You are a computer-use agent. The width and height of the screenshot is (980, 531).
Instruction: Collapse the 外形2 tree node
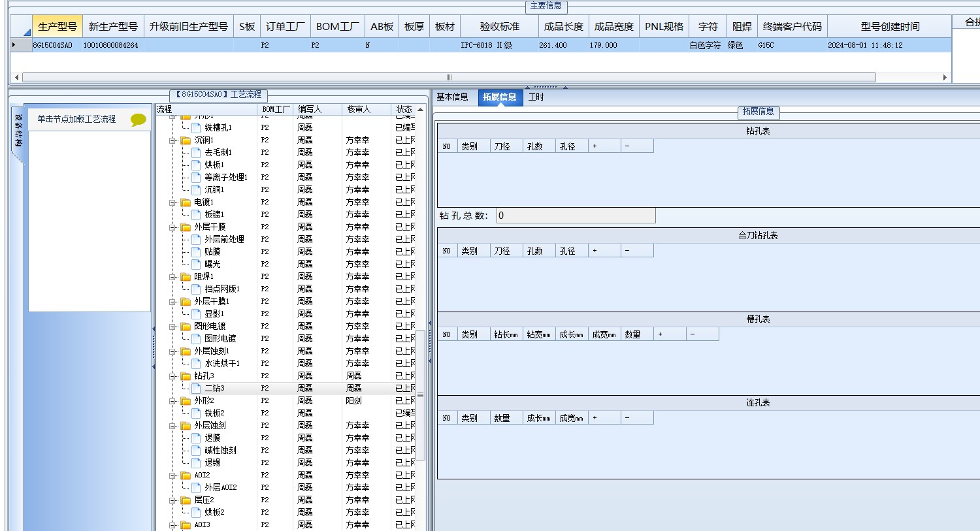[173, 401]
